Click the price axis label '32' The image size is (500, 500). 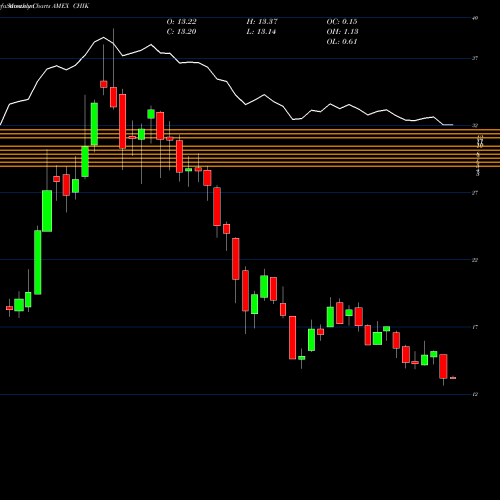click(x=475, y=126)
